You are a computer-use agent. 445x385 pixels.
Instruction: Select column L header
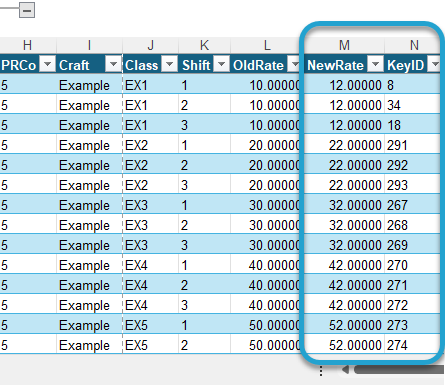pos(267,45)
